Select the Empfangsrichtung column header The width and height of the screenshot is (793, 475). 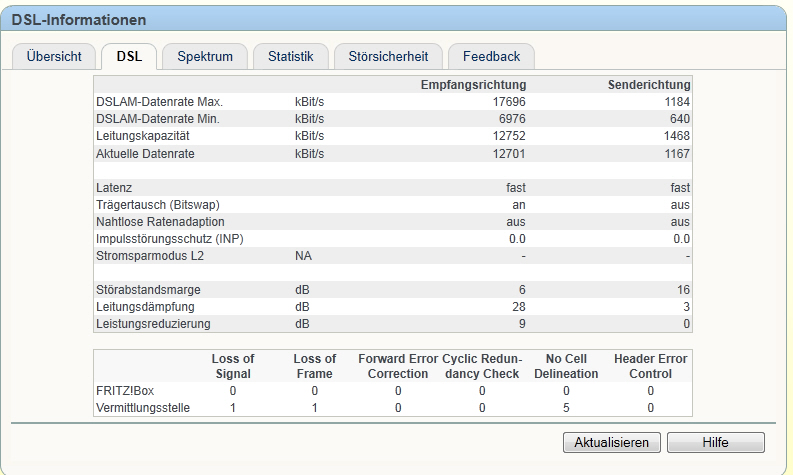(473, 85)
